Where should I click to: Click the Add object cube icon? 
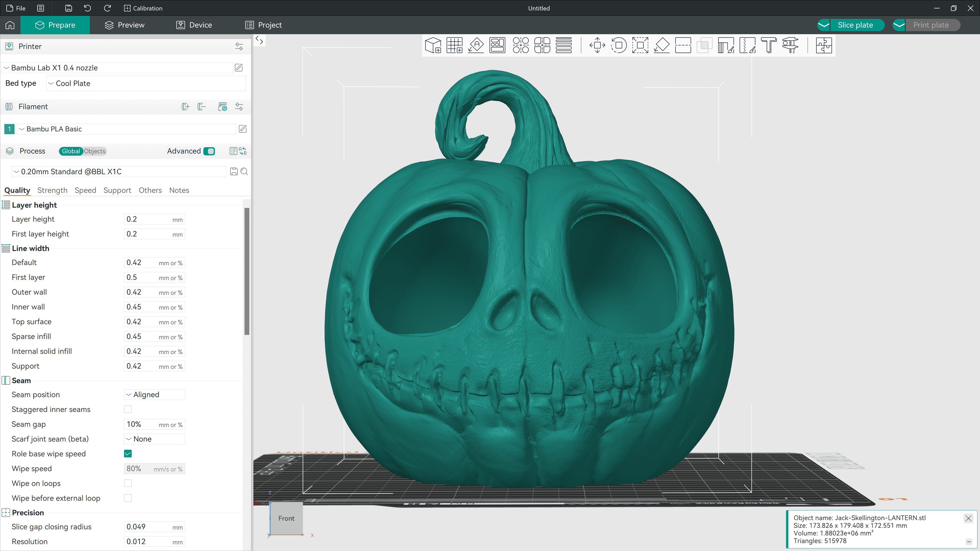[x=433, y=45]
